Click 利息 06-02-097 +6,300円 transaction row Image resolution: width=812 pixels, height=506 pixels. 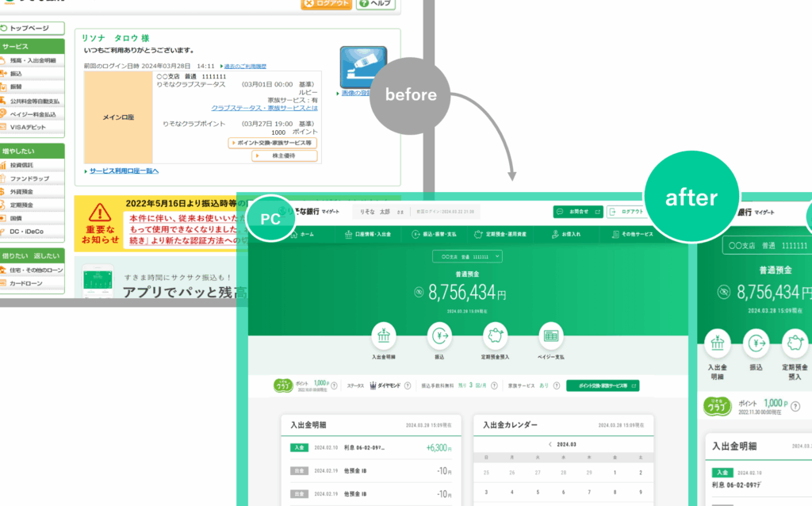(371, 447)
